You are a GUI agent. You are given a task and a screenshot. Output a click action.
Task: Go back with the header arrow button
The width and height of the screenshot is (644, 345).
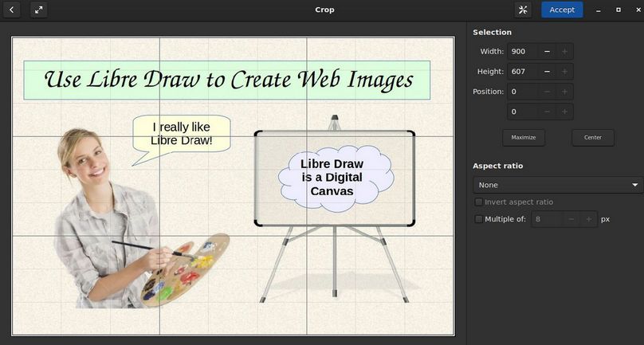tap(11, 10)
